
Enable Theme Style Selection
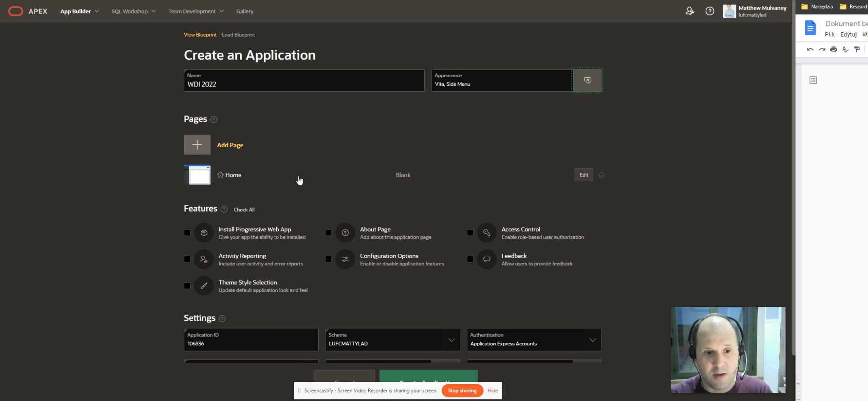187,286
